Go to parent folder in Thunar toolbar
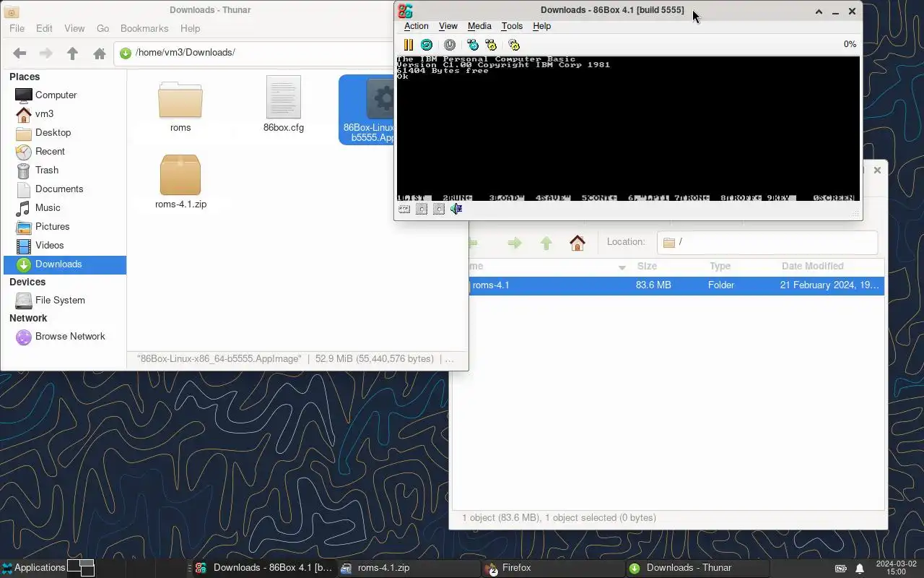The width and height of the screenshot is (924, 578). 72,53
